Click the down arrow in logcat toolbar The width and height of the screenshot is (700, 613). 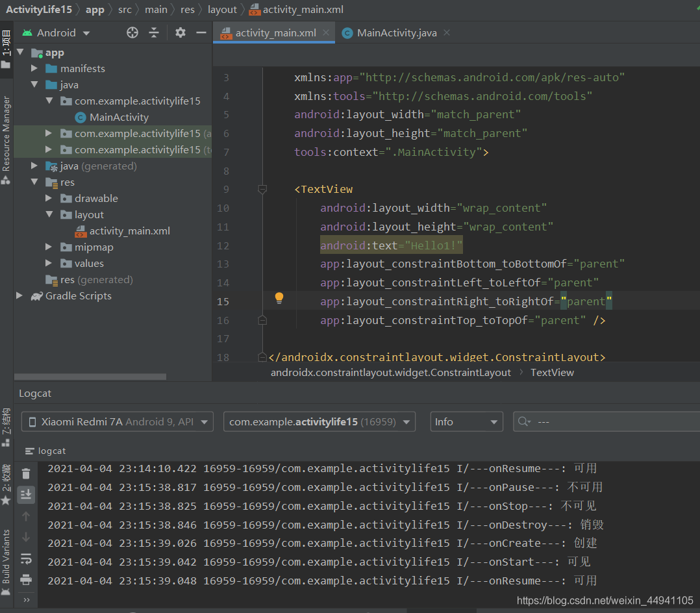coord(26,537)
